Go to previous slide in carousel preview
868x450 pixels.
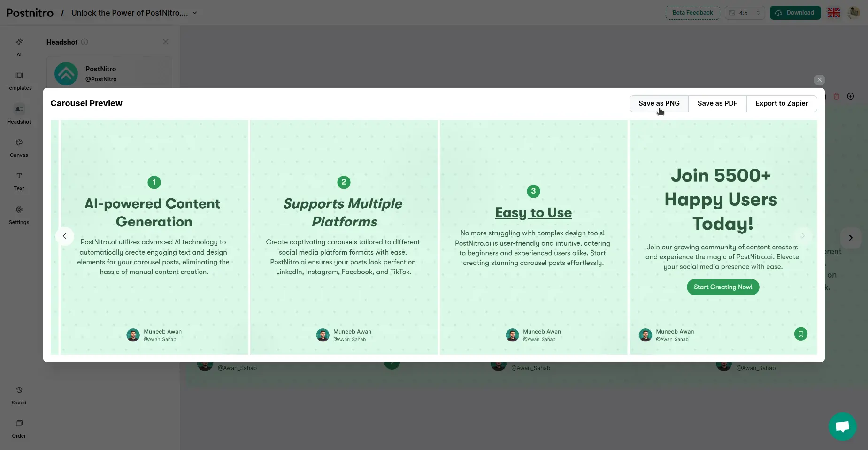point(65,236)
